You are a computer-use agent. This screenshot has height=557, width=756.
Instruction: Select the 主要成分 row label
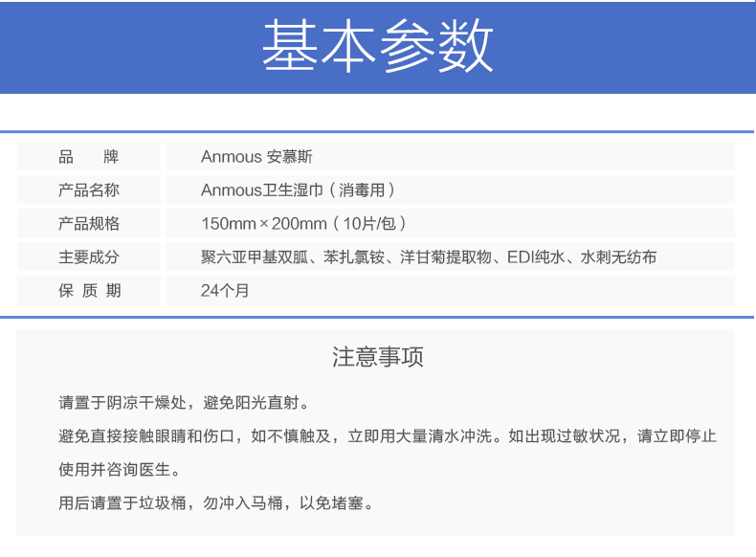89,257
